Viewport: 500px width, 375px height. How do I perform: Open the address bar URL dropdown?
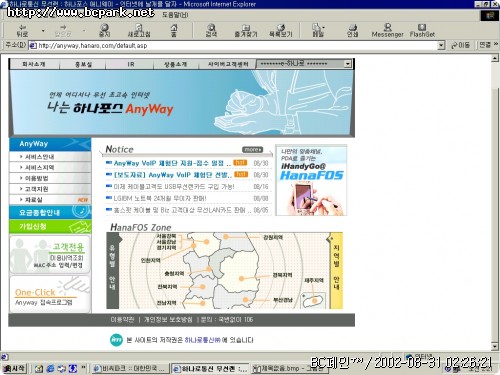click(x=441, y=45)
